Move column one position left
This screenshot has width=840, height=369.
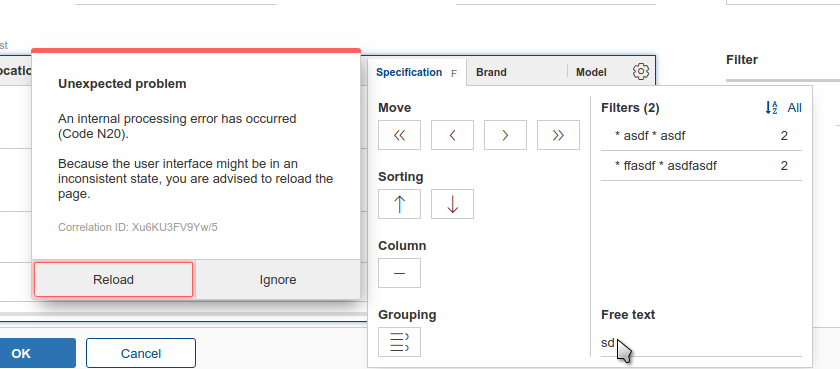coord(452,135)
